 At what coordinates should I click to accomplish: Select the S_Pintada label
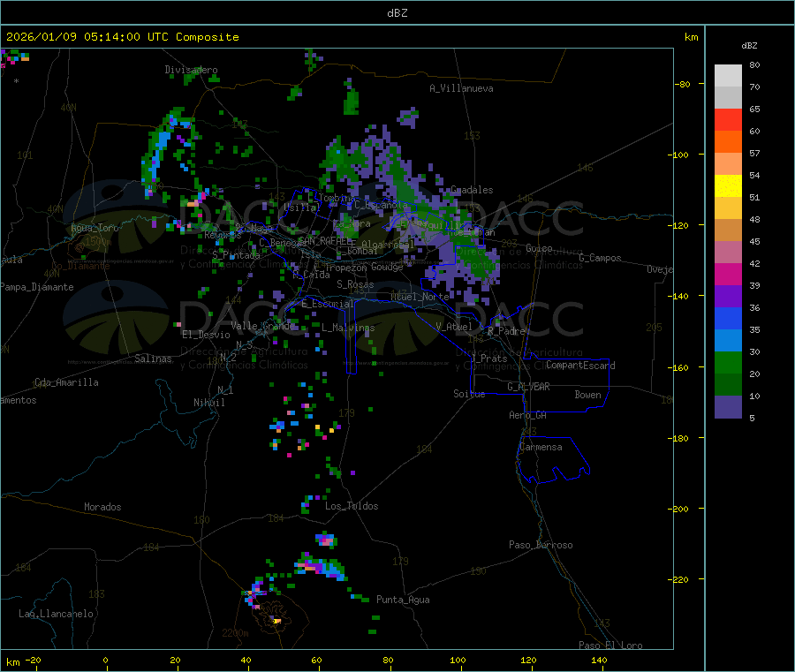[x=236, y=255]
